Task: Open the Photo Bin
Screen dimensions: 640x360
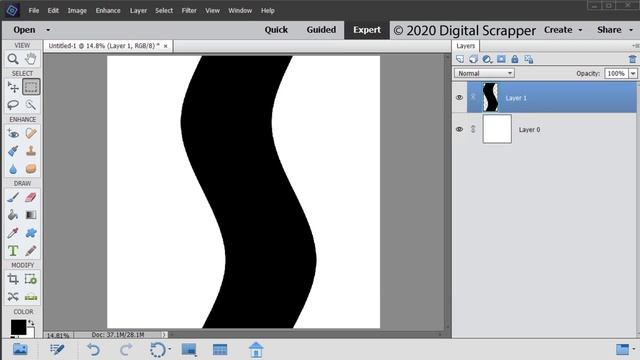Action: (20, 349)
